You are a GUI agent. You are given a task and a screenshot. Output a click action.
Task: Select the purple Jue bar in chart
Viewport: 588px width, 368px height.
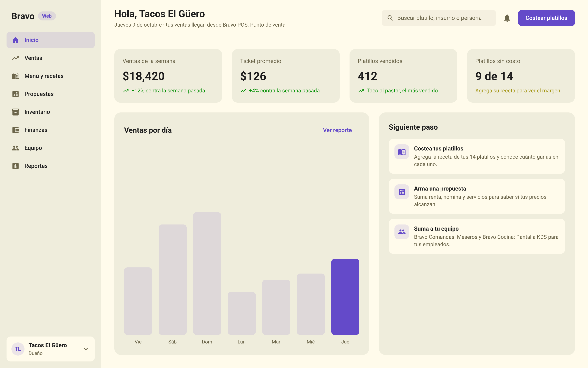click(345, 297)
